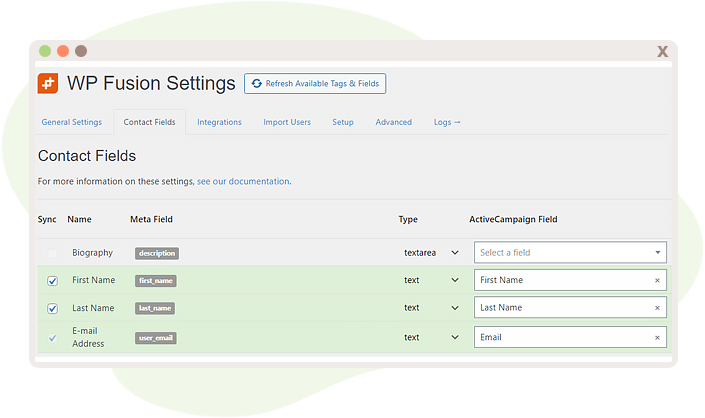This screenshot has width=705, height=418.
Task: Open the Last Name ActiveCampaign field selector
Action: 570,308
